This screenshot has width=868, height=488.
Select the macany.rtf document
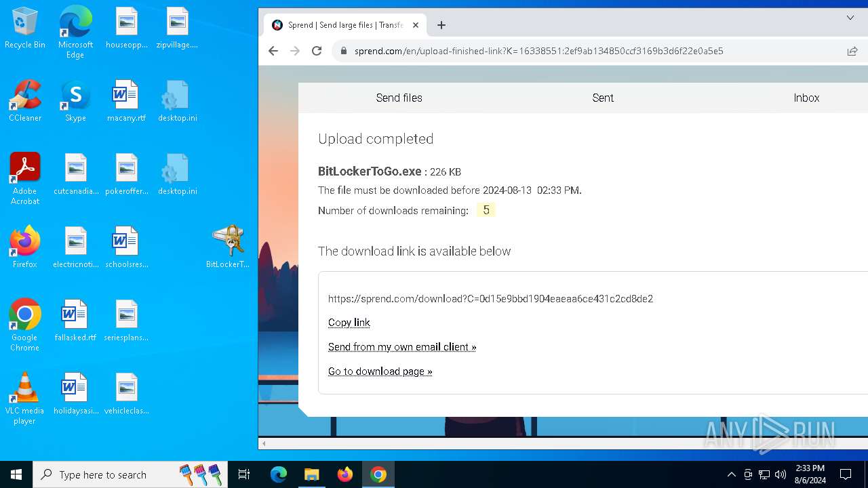(x=127, y=102)
